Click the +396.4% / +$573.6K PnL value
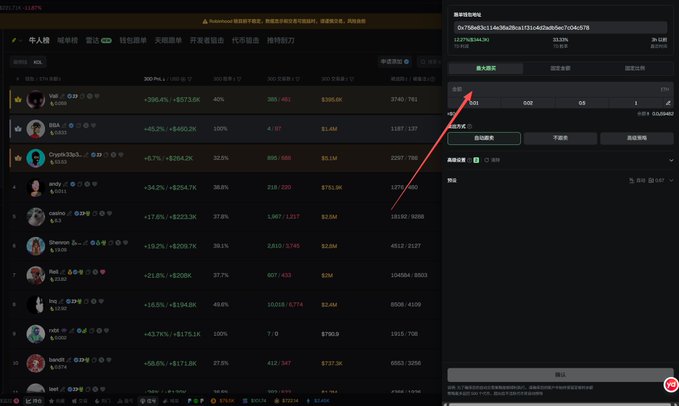 [172, 100]
